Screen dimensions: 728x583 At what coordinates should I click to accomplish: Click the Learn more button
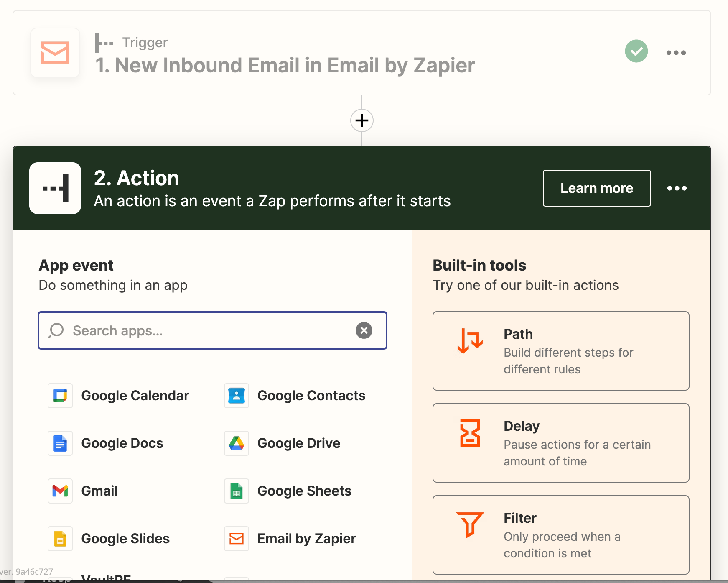click(597, 188)
